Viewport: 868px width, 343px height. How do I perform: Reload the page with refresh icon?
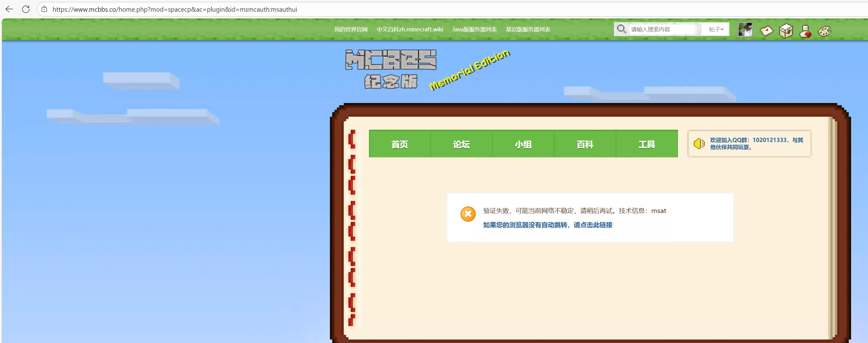[x=26, y=9]
